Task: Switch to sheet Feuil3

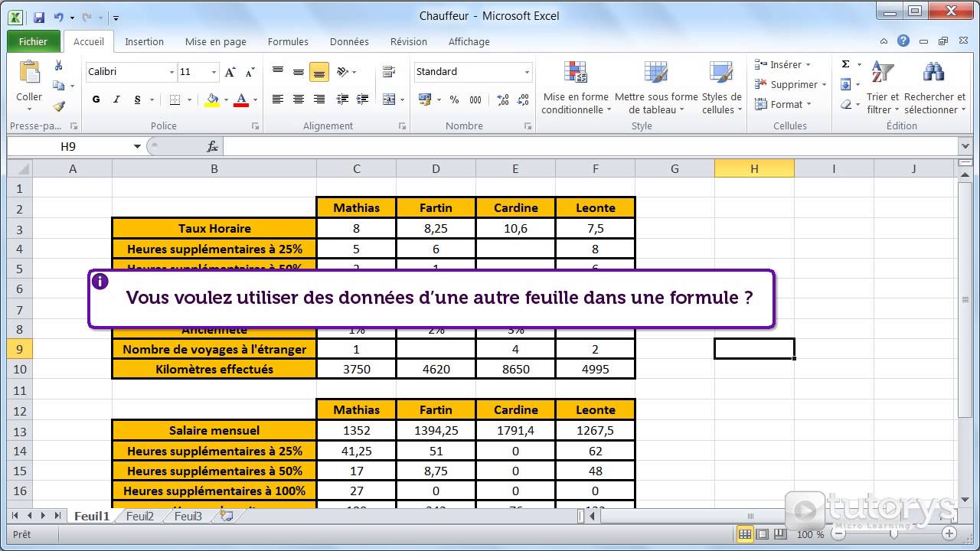Action: (x=188, y=517)
